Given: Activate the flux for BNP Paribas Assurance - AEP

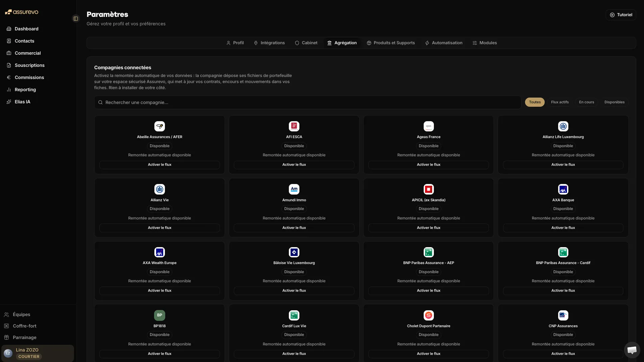Looking at the screenshot, I should coord(428,291).
